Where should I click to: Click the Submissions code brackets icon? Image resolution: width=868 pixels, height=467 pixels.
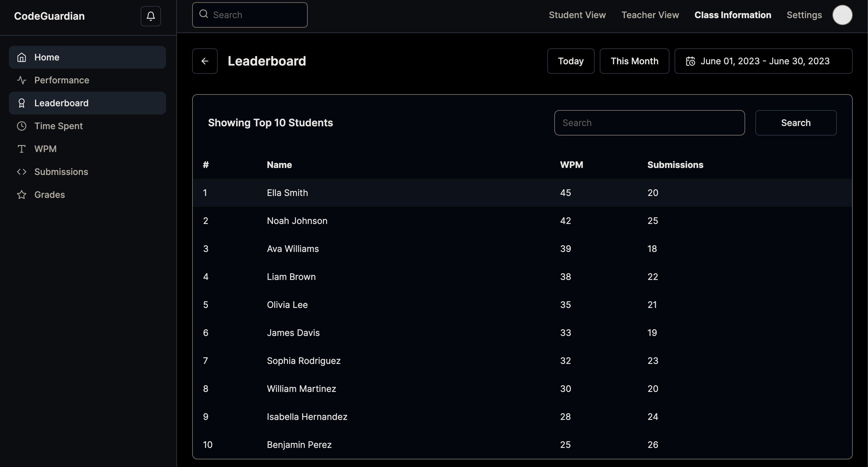(22, 172)
